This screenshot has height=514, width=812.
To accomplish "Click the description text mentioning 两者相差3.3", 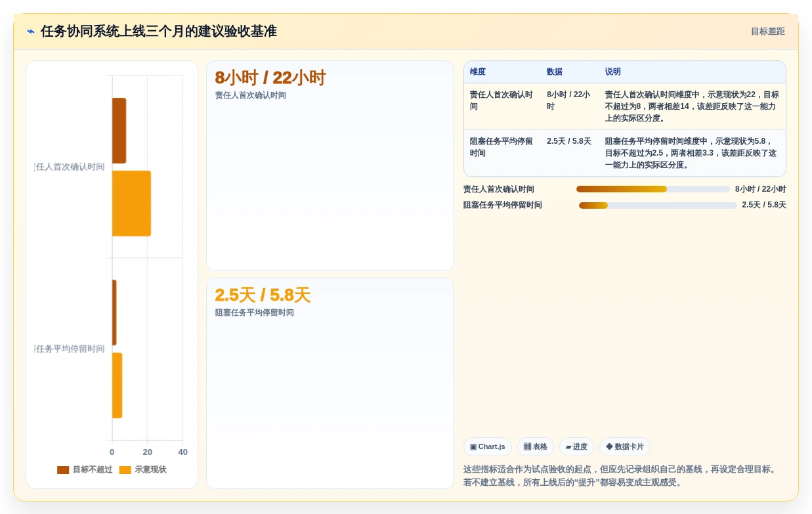I will point(692,153).
